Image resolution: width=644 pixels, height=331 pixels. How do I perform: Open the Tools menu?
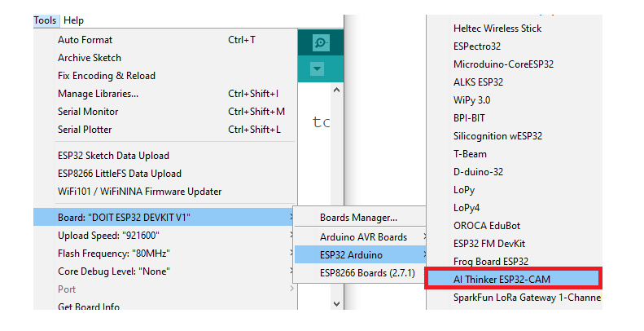click(45, 20)
